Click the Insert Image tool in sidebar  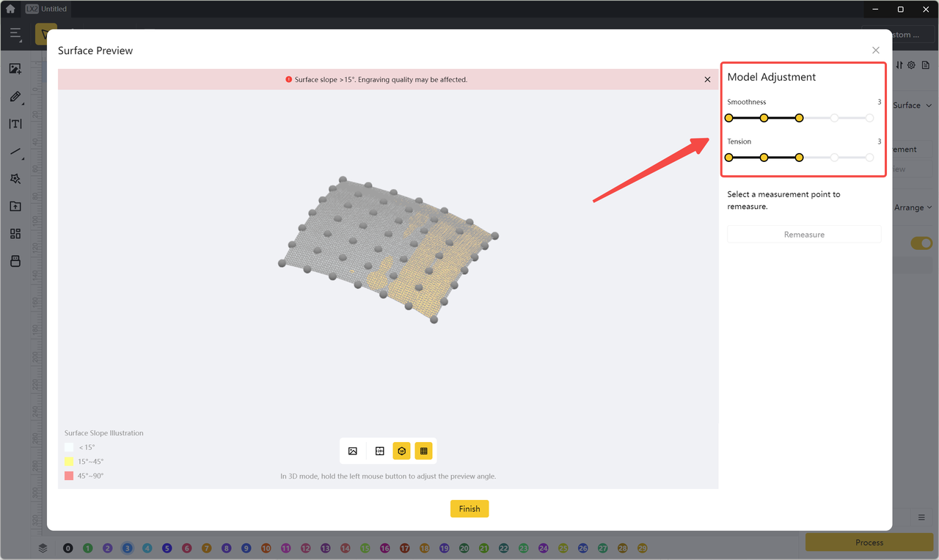(x=15, y=69)
